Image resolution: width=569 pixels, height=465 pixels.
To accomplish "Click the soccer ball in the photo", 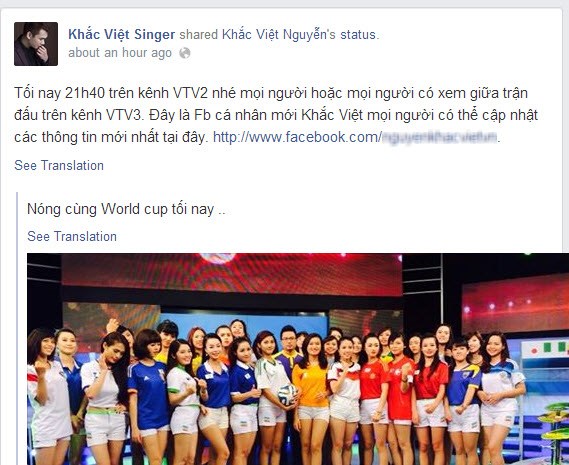I will pos(287,395).
